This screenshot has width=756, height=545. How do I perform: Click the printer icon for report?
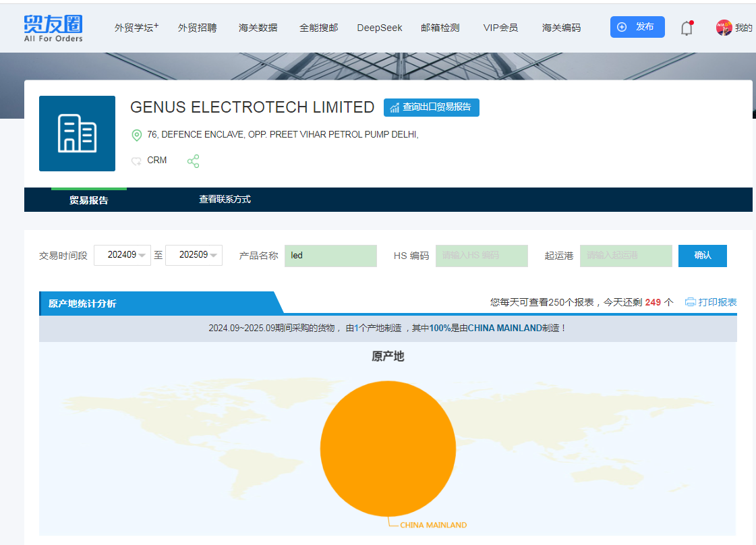point(690,302)
